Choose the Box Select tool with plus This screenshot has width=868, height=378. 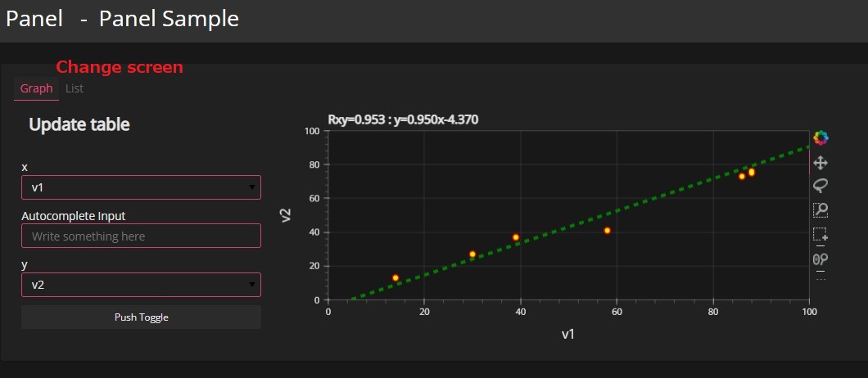click(x=821, y=234)
